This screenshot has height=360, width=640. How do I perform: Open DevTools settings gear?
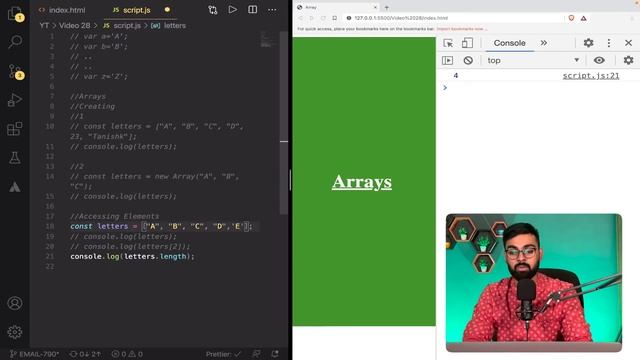[588, 43]
